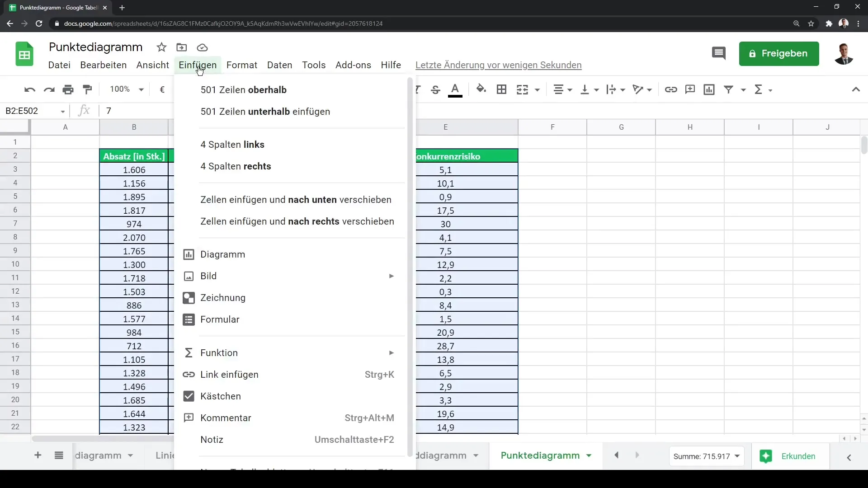
Task: Open the Google Sheets home icon
Action: 24,54
